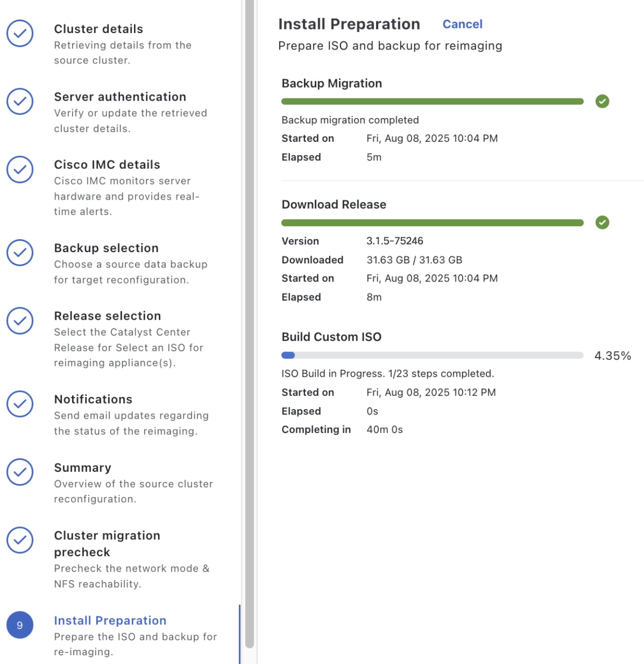Click the Cluster migration precheck checkmark icon
This screenshot has height=664, width=644.
click(20, 540)
